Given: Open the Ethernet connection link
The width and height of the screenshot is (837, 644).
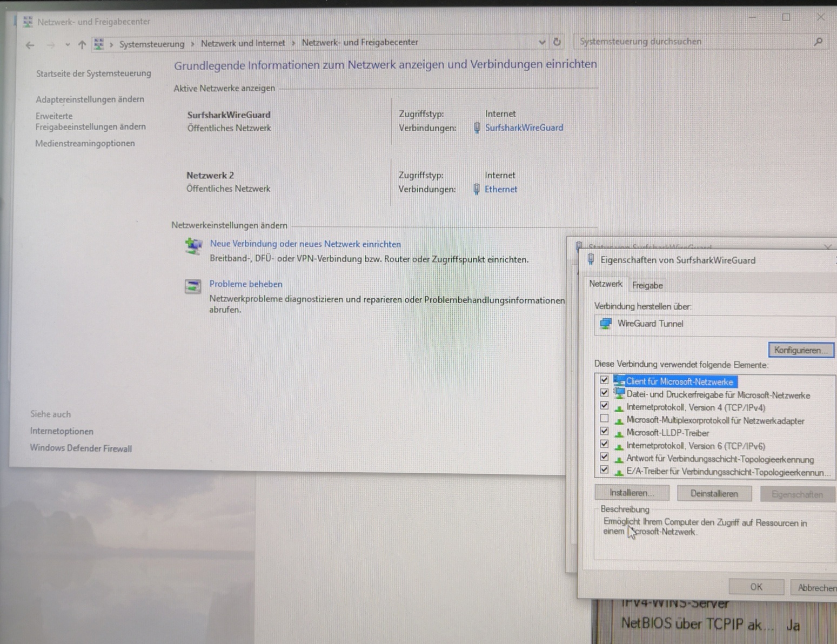Looking at the screenshot, I should click(501, 190).
